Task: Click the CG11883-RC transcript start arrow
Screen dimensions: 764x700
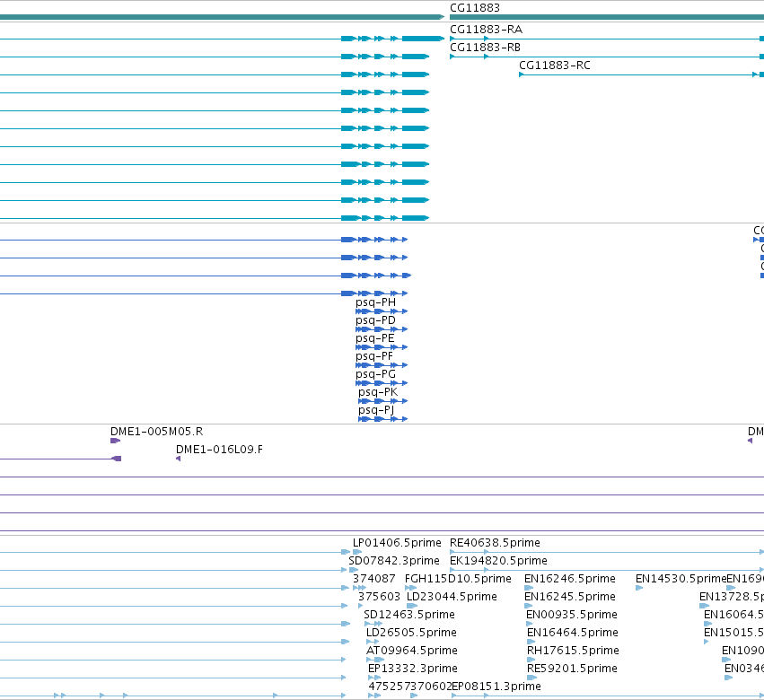Action: click(522, 74)
